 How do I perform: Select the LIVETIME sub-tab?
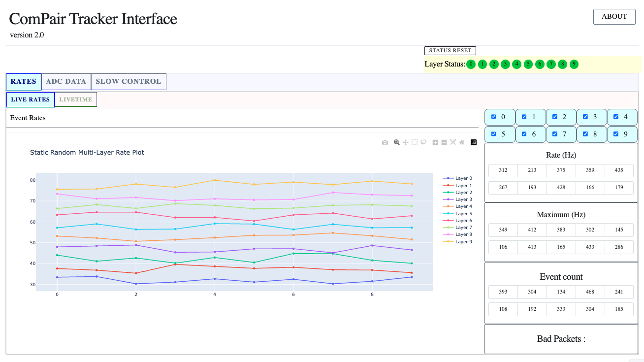pos(76,99)
